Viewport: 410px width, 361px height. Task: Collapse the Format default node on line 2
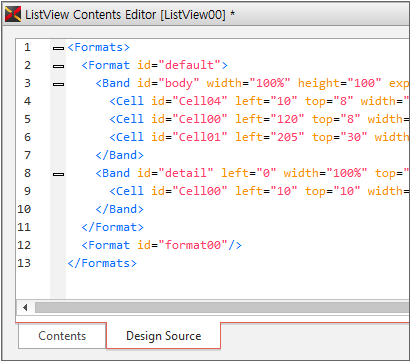pyautogui.click(x=58, y=66)
